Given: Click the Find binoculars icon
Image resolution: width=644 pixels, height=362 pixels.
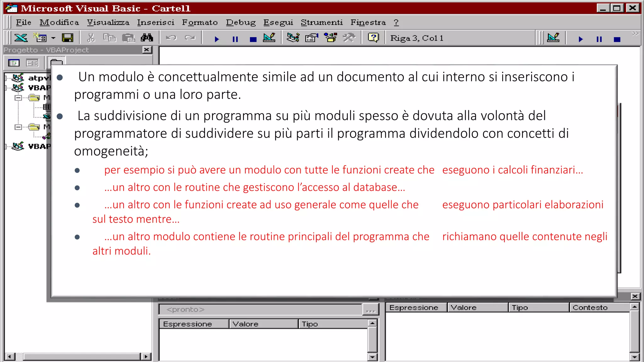Looking at the screenshot, I should tap(147, 38).
